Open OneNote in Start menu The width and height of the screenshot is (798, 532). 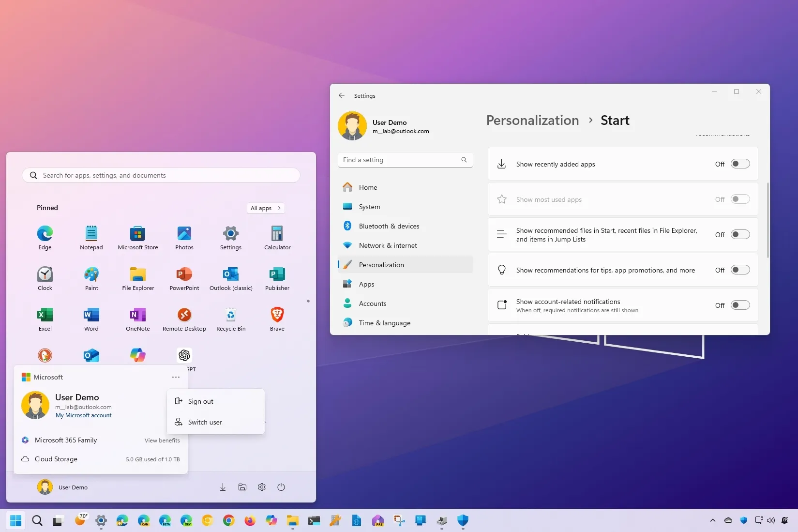138,319
